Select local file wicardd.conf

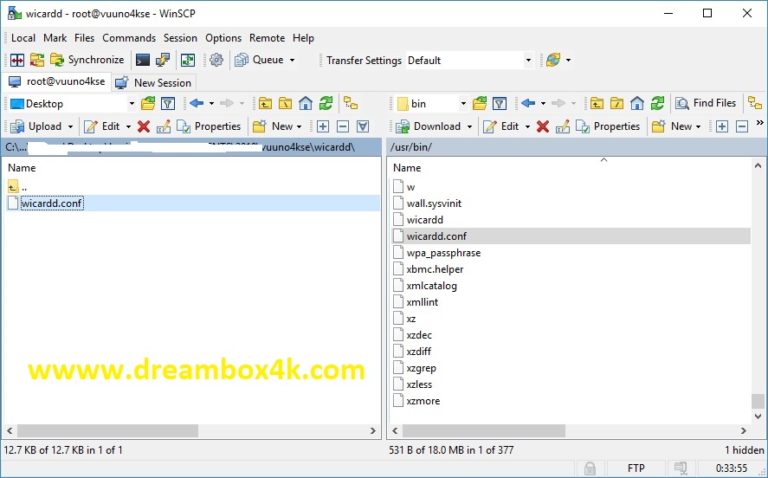191,203
